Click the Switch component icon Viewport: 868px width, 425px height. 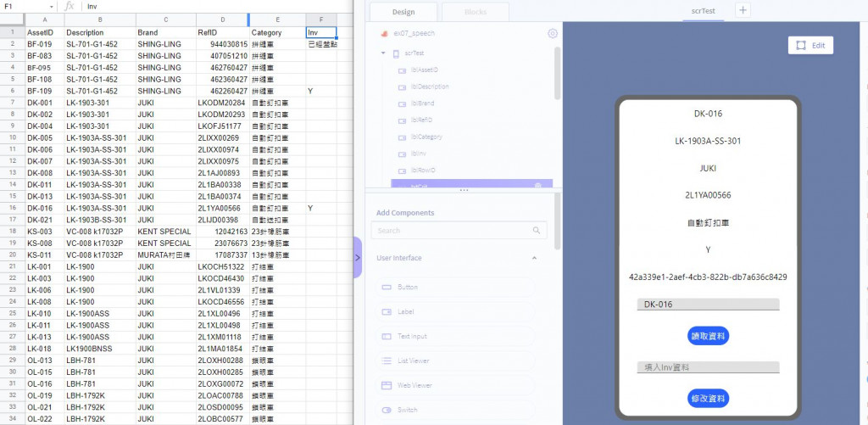coord(387,410)
